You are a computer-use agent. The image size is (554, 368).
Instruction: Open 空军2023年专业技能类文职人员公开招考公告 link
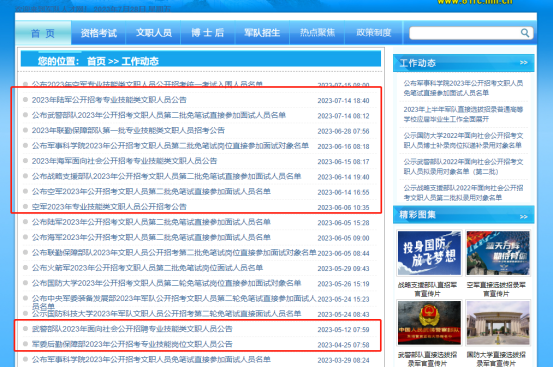pos(109,207)
